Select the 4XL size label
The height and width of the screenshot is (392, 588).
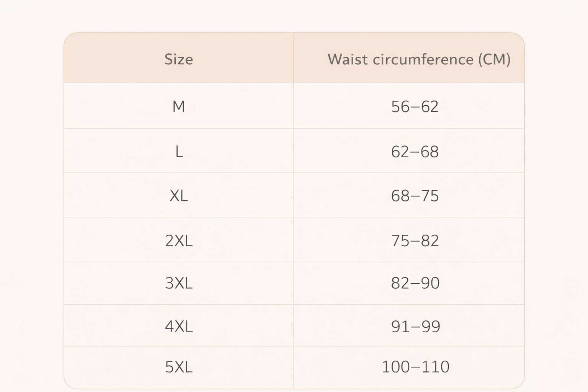pyautogui.click(x=179, y=326)
